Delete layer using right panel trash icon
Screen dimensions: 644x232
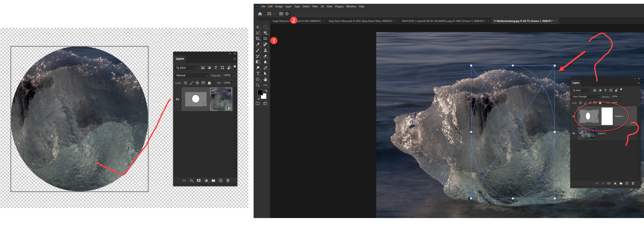[x=633, y=183]
